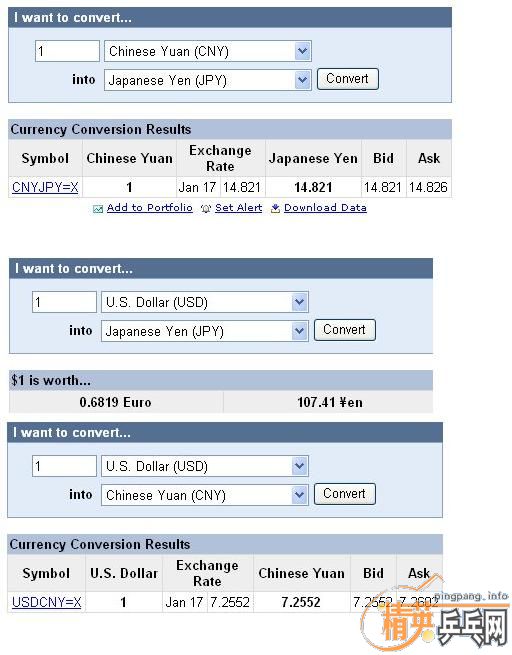Click Convert button for CNY to JPY
This screenshot has width=512, height=655.
click(x=347, y=79)
